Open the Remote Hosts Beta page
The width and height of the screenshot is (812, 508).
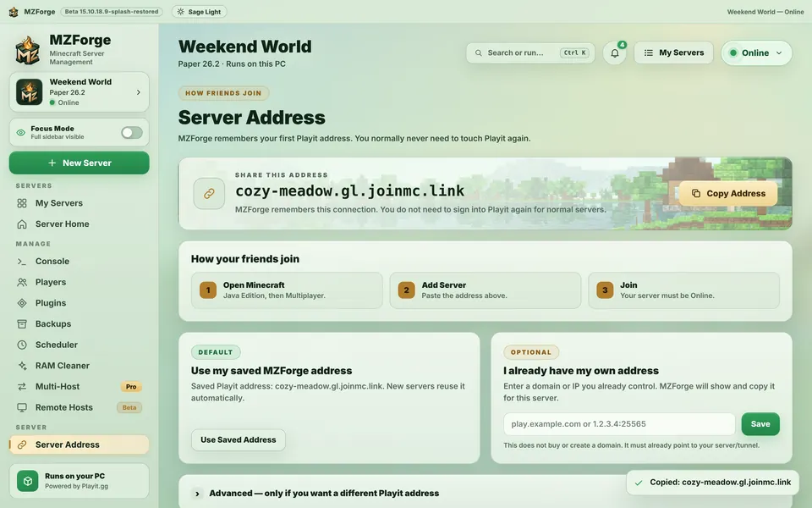[79, 407]
